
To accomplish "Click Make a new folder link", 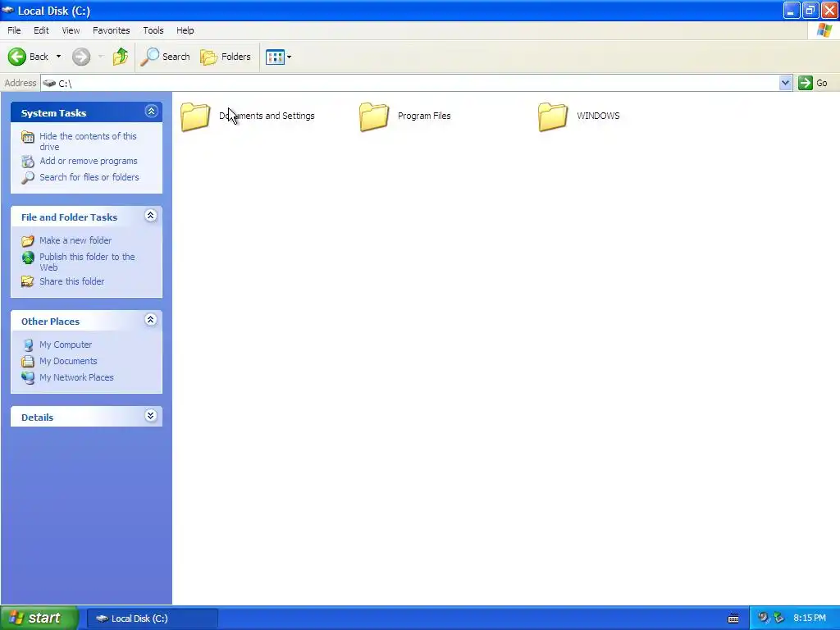I will click(x=75, y=240).
